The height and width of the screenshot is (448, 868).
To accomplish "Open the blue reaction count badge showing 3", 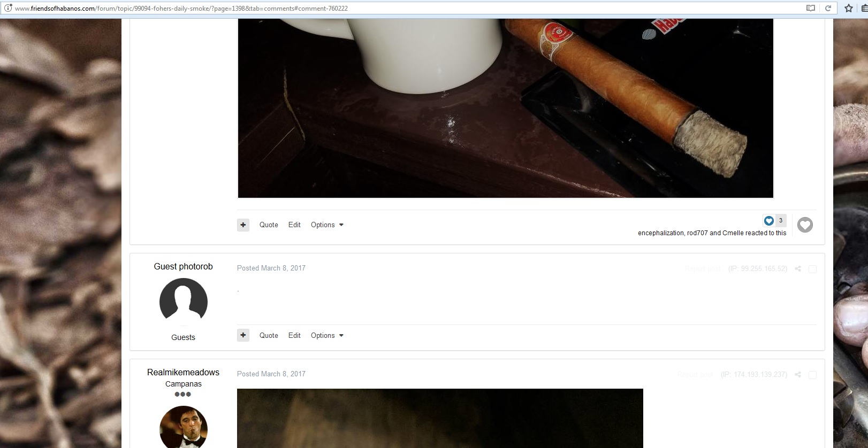I will point(774,220).
